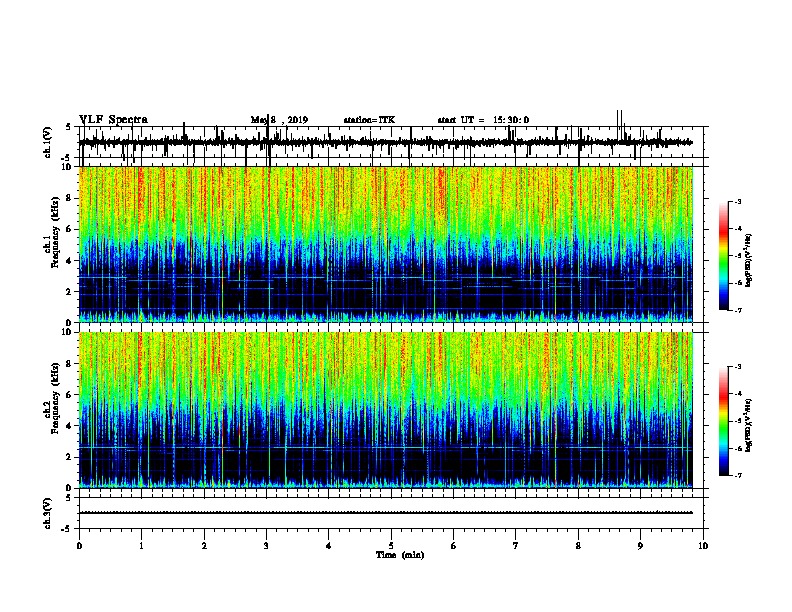Viewport: 792px width, 612px height.
Task: Click the "-7" label on ch.1 colorbar
Action: [737, 310]
